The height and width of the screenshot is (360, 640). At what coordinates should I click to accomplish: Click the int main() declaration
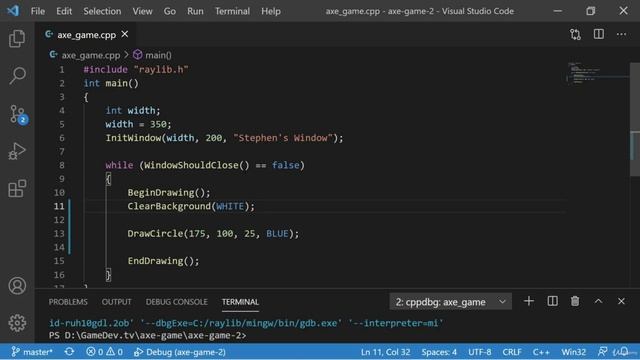click(x=111, y=83)
